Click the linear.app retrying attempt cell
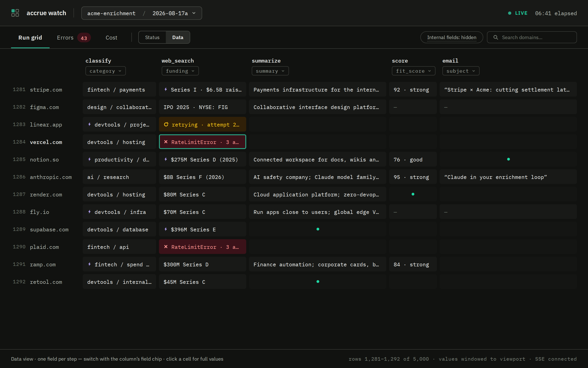Image resolution: width=588 pixels, height=368 pixels. pyautogui.click(x=202, y=124)
